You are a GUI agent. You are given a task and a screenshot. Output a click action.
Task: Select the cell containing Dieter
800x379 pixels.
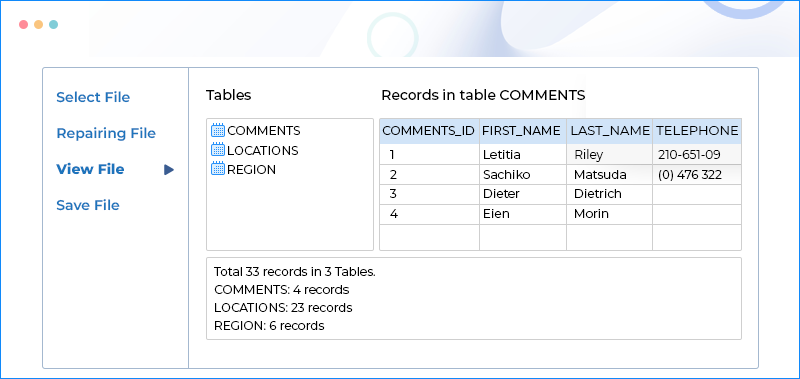(523, 194)
